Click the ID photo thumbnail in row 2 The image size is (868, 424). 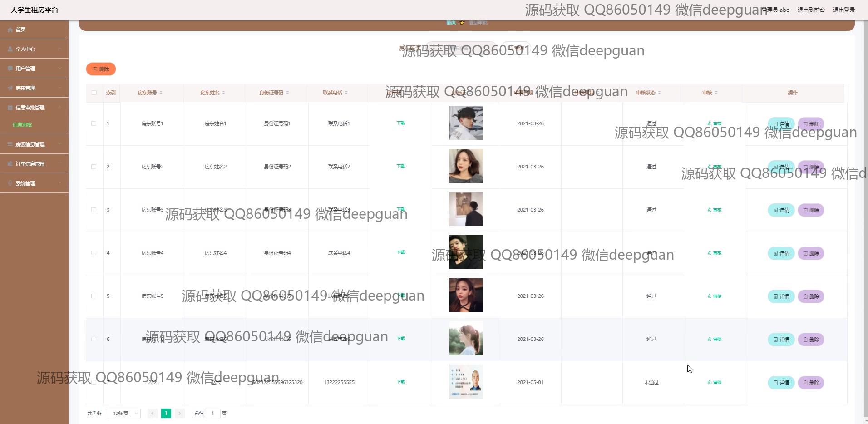pos(466,166)
